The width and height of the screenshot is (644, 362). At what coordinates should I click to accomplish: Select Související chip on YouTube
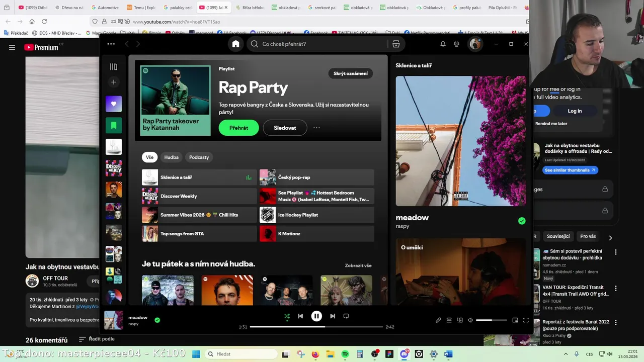[x=558, y=236]
